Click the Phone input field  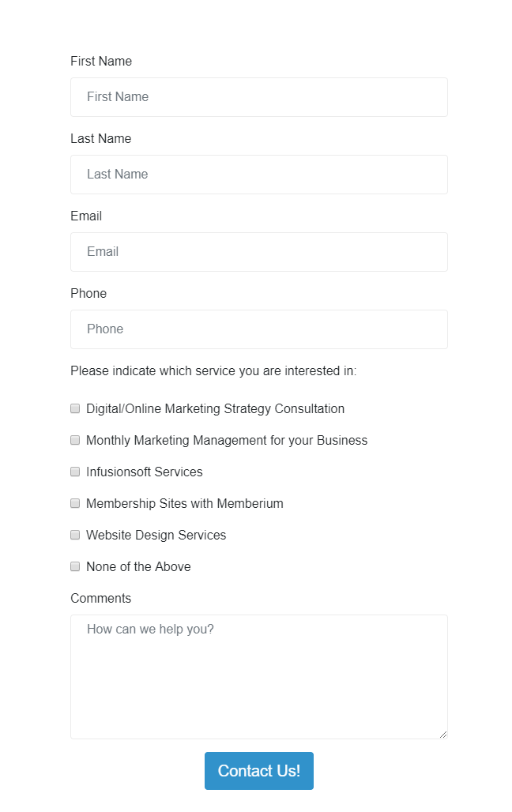(259, 329)
